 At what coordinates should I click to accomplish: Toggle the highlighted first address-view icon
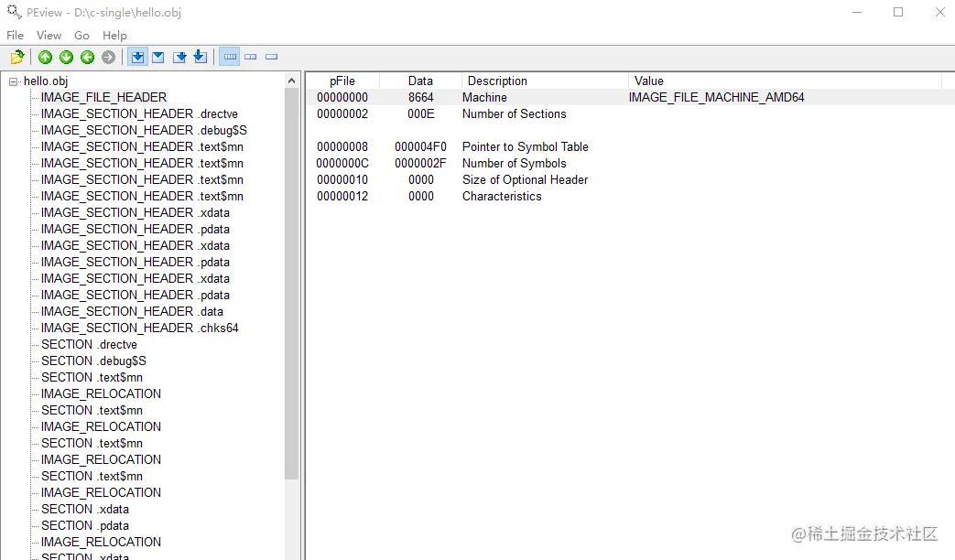click(x=138, y=58)
